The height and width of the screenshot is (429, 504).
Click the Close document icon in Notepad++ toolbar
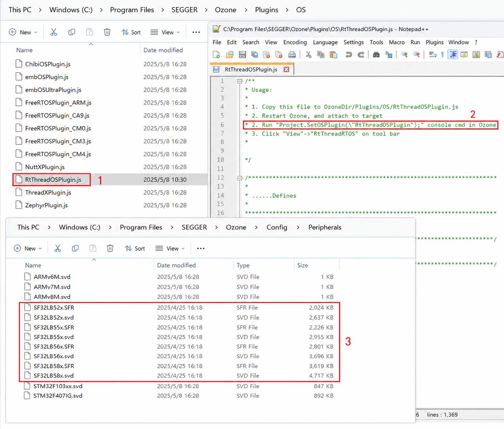coord(266,55)
